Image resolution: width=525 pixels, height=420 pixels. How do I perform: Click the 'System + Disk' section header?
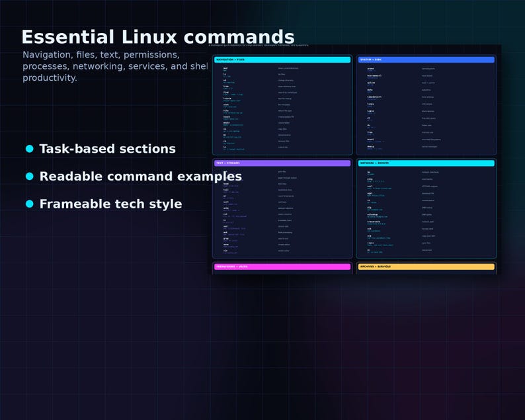[x=426, y=60]
